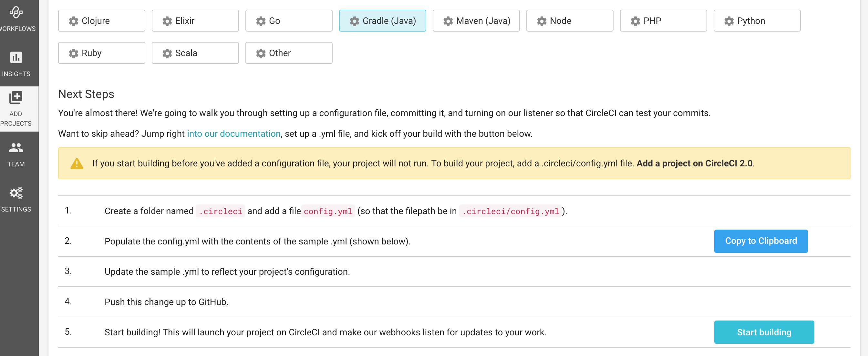
Task: Click the Copy to Clipboard button
Action: tap(761, 241)
